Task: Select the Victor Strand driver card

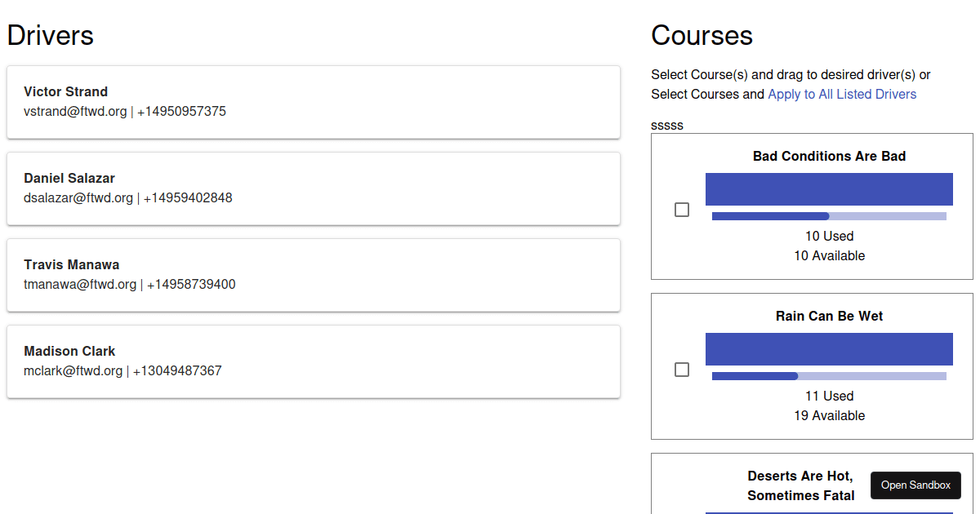Action: 314,102
